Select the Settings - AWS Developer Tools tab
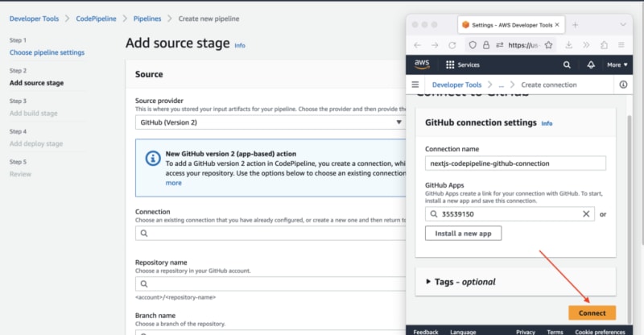Screen dimensions: 644x335 pos(511,25)
